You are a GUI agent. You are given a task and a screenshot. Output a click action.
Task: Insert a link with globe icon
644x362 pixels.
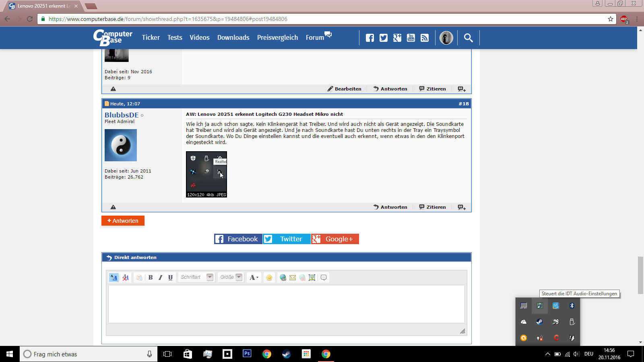(x=283, y=278)
